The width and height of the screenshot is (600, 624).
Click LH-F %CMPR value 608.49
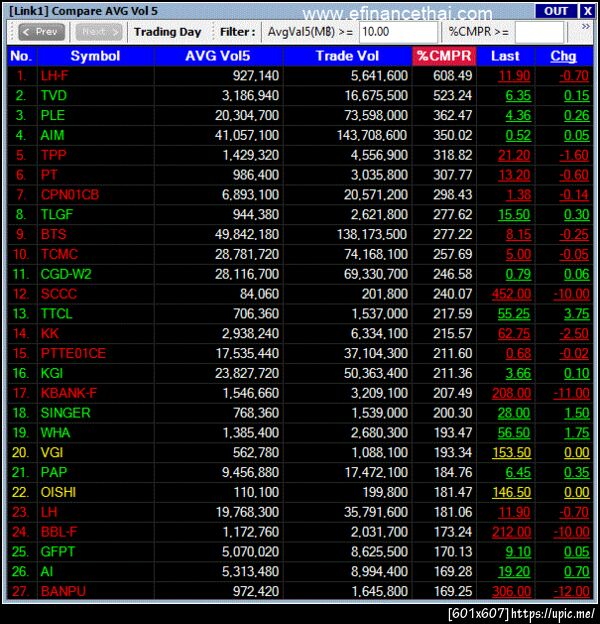[452, 76]
